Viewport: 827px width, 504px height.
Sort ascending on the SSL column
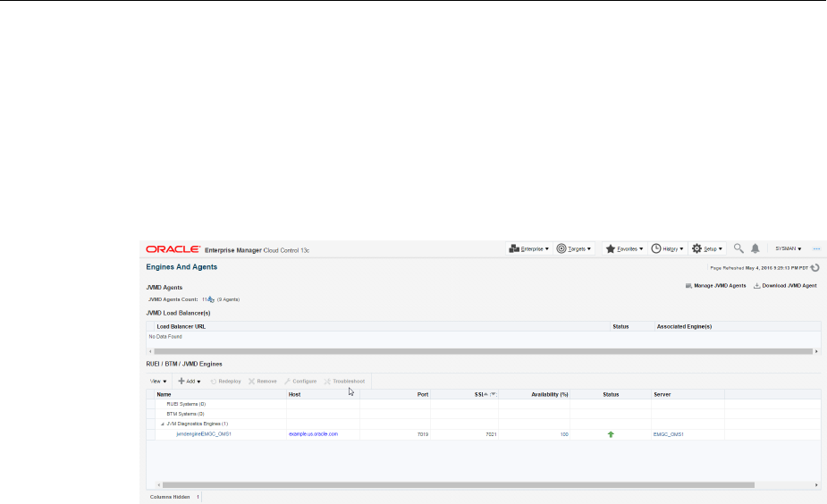pos(485,393)
